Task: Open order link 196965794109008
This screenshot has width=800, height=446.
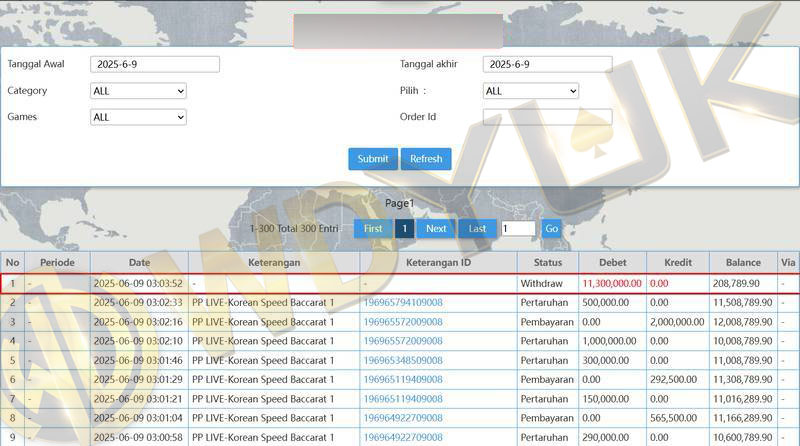Action: [403, 303]
